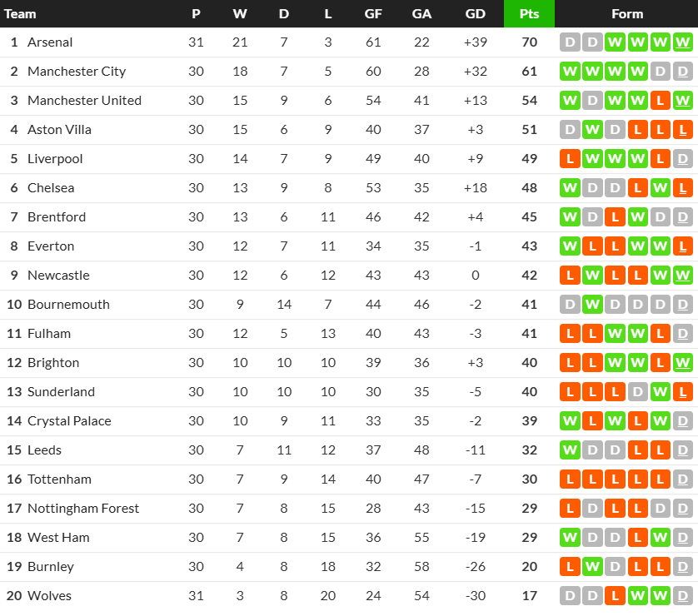Click Aston Villa's latest underlined loss badge

click(683, 130)
